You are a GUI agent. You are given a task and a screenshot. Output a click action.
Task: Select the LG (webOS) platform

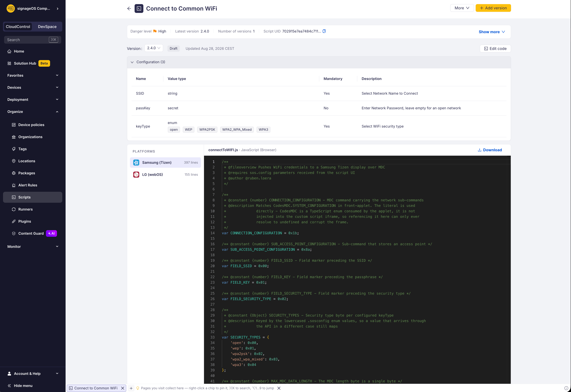pos(165,174)
